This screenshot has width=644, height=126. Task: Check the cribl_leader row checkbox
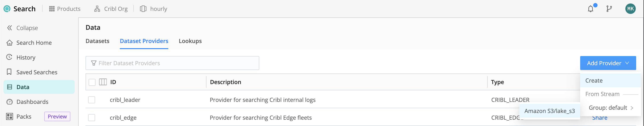92,99
